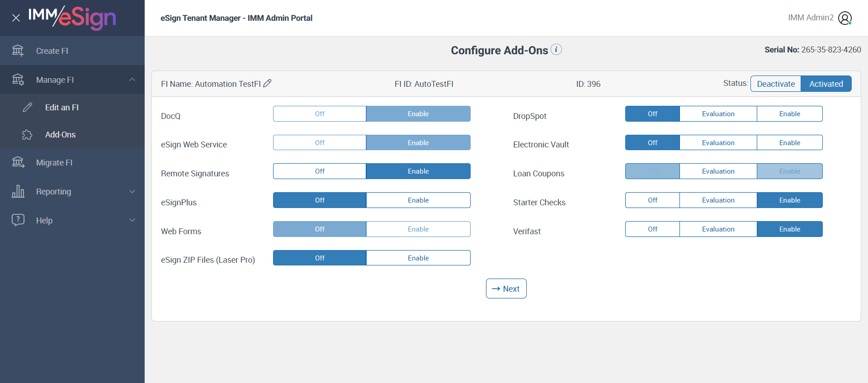Close the sidebar with the X icon

coord(16,18)
